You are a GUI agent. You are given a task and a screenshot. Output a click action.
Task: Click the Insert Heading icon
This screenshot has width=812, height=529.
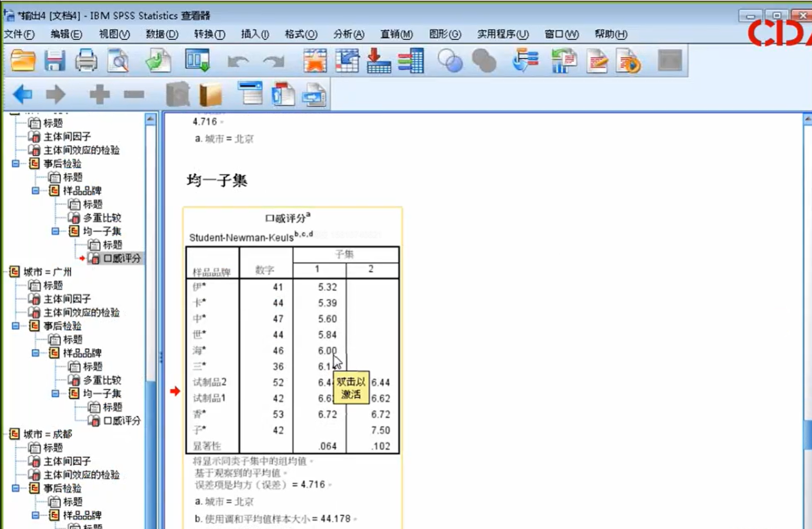(x=250, y=93)
